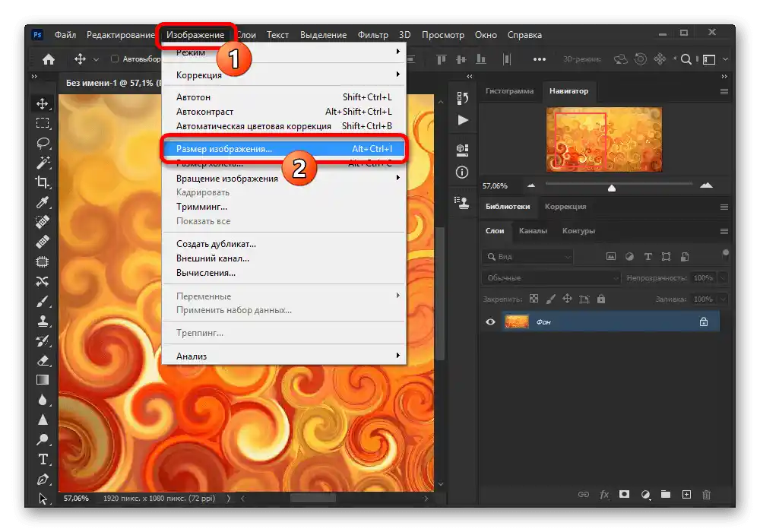
Task: Select the Lasso tool
Action: coord(42,143)
